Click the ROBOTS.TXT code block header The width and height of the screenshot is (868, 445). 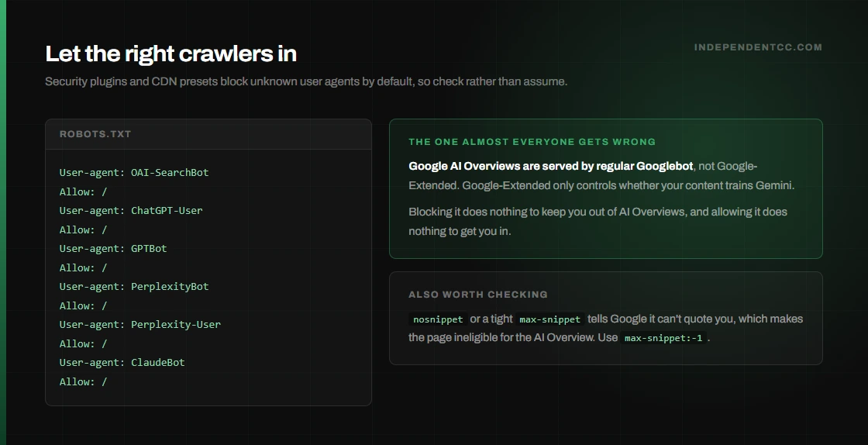(x=208, y=134)
